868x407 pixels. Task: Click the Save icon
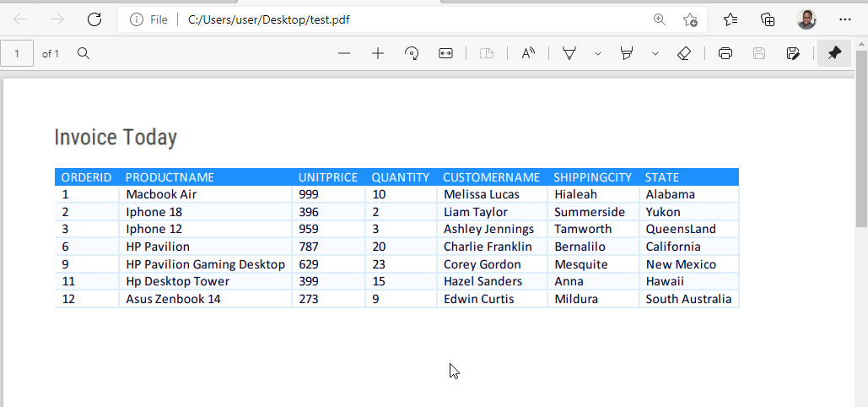[759, 53]
